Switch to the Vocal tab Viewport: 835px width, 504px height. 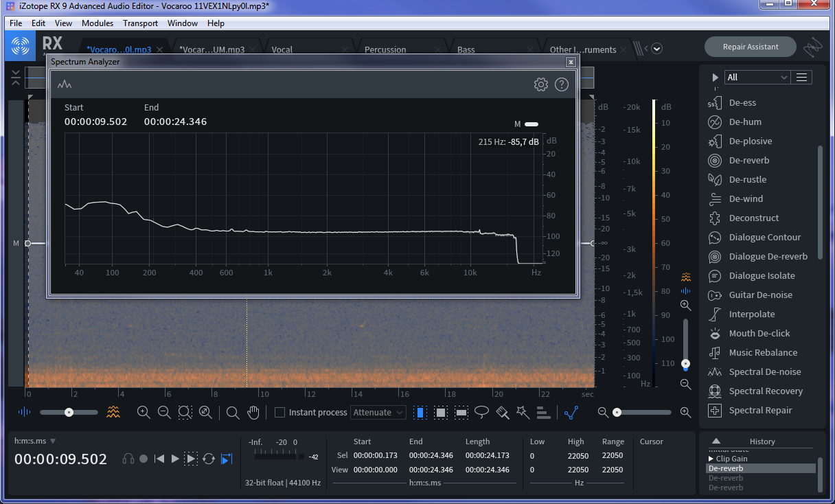click(282, 49)
